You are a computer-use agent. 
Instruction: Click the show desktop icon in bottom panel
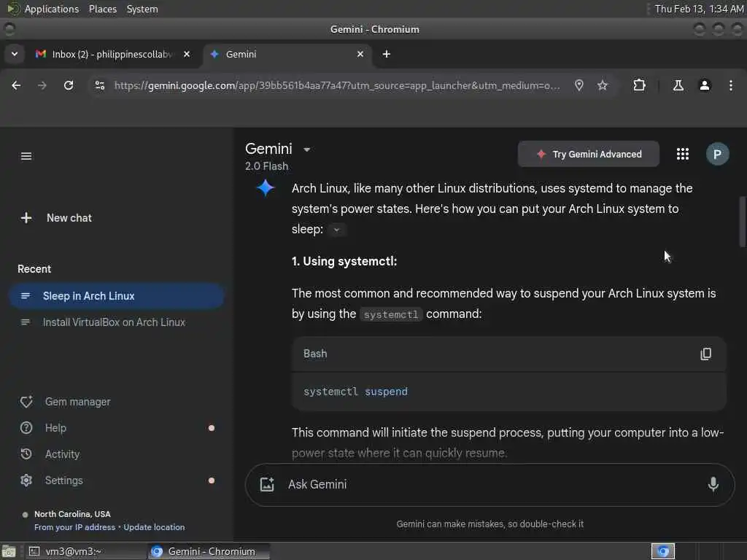coord(9,551)
